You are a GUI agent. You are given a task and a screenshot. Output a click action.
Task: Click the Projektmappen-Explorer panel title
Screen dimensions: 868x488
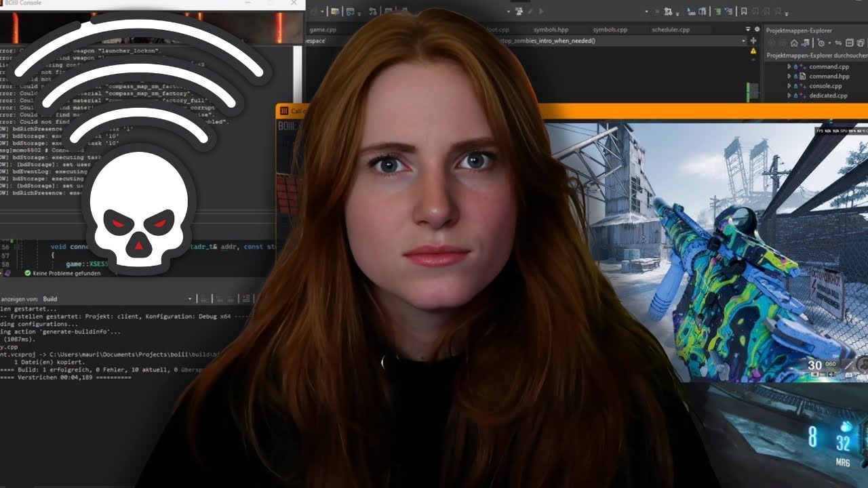[799, 30]
